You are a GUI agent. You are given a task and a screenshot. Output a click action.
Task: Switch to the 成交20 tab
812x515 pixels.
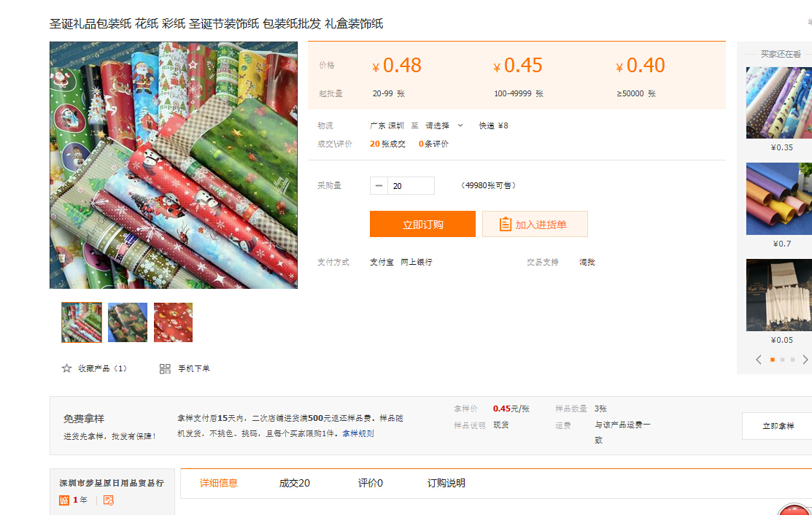[294, 483]
